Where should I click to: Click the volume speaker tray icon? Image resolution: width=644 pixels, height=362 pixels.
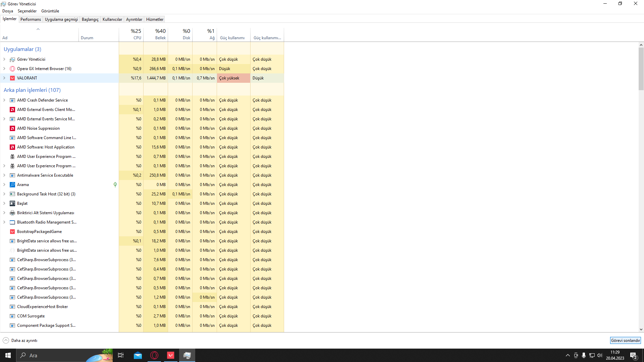(x=600, y=355)
